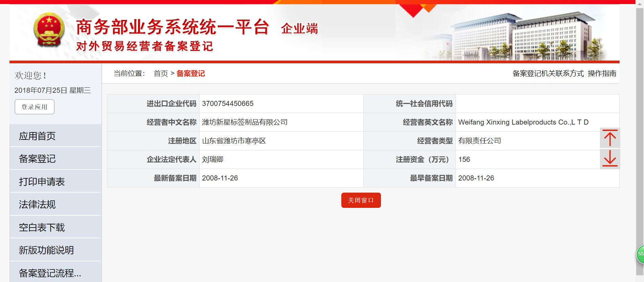644x282 pixels.
Task: Open 操作指南 link
Action: pos(602,73)
